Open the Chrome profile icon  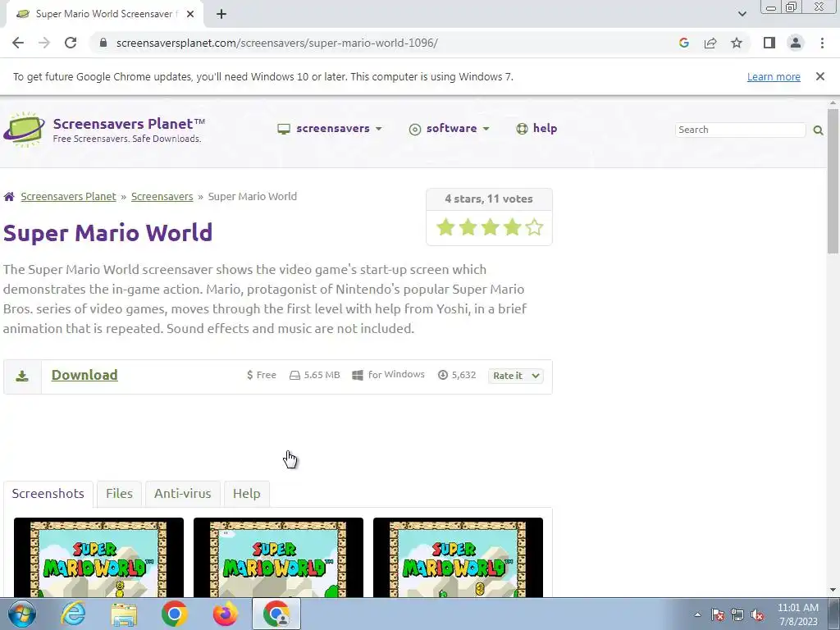796,43
